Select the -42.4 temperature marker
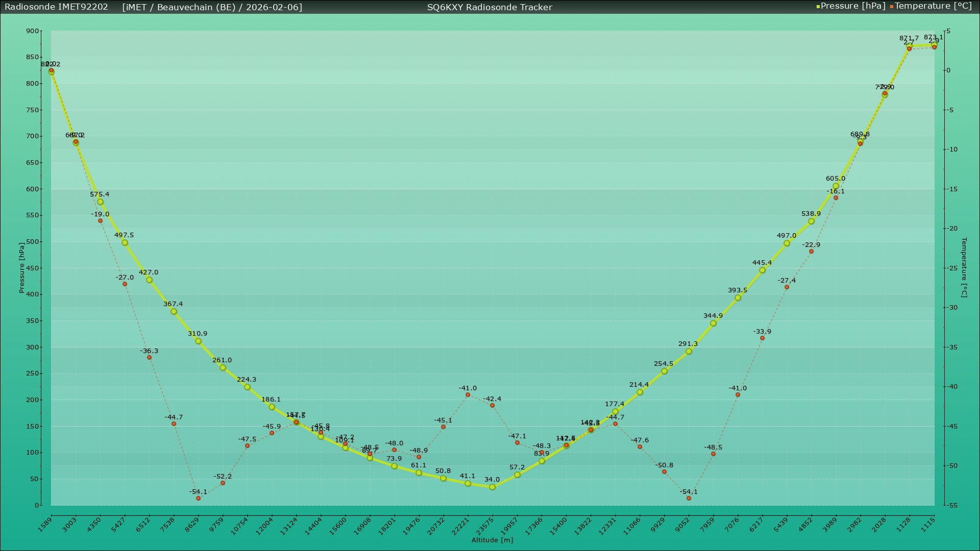 (x=492, y=406)
